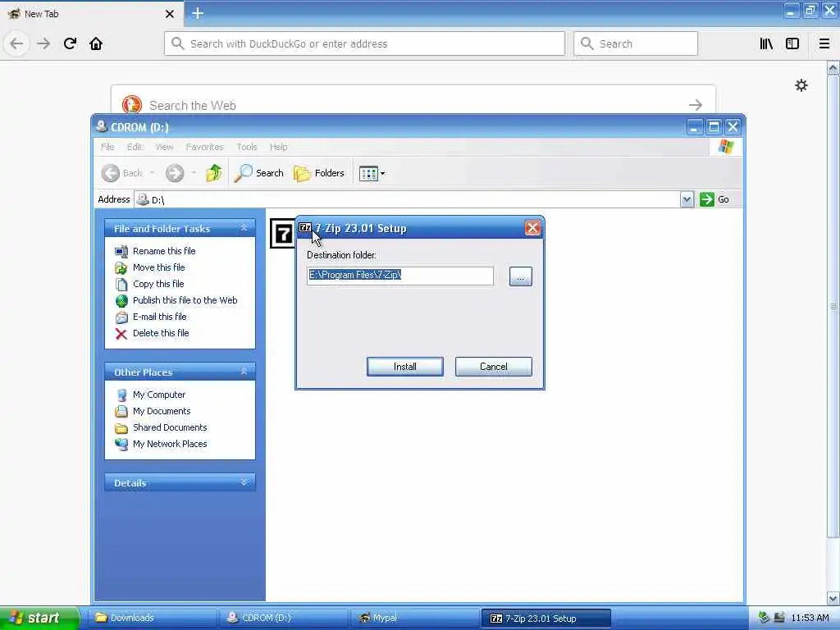Open the Back history dropdown arrow

coord(152,173)
